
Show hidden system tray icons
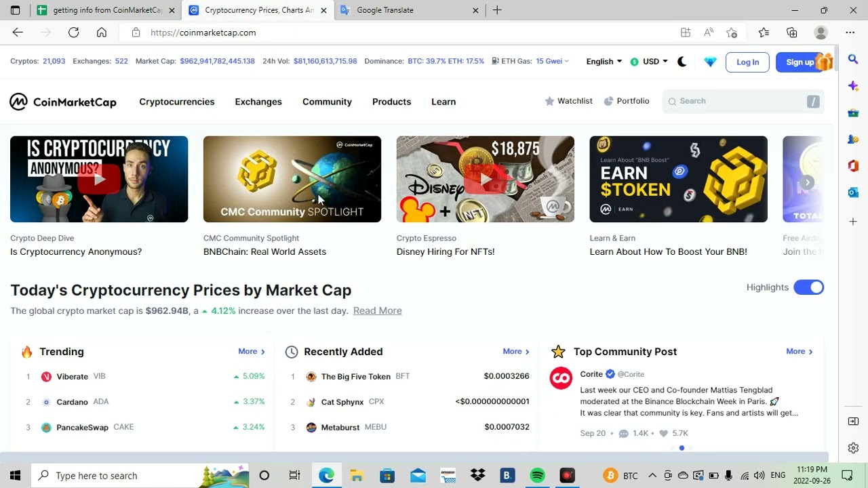pyautogui.click(x=652, y=475)
